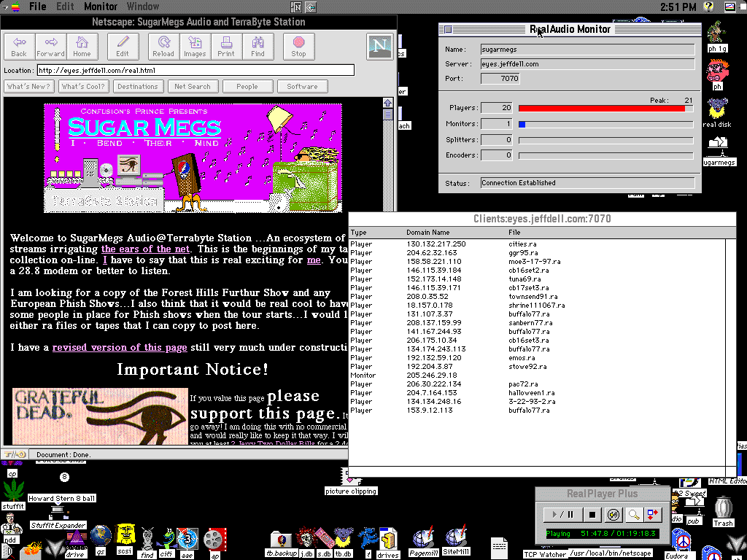747x560 pixels.
Task: Follow the 'me' link in the welcome text
Action: (x=314, y=260)
